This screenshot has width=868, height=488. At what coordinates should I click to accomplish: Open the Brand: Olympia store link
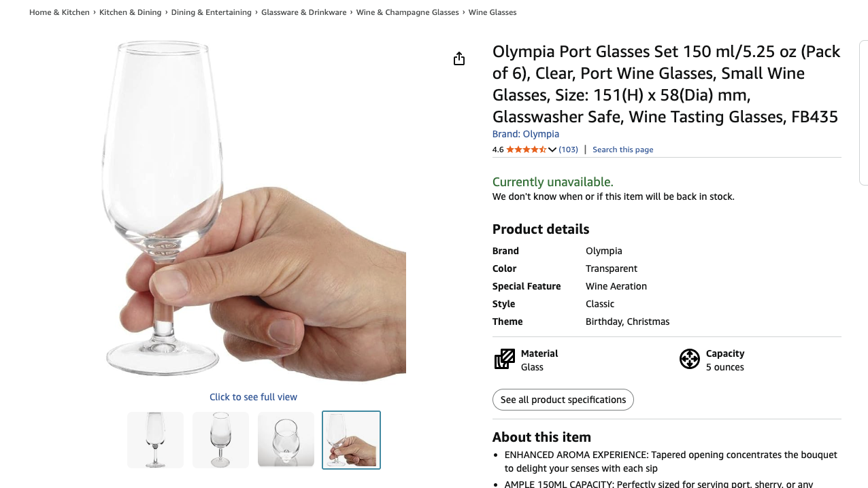525,134
